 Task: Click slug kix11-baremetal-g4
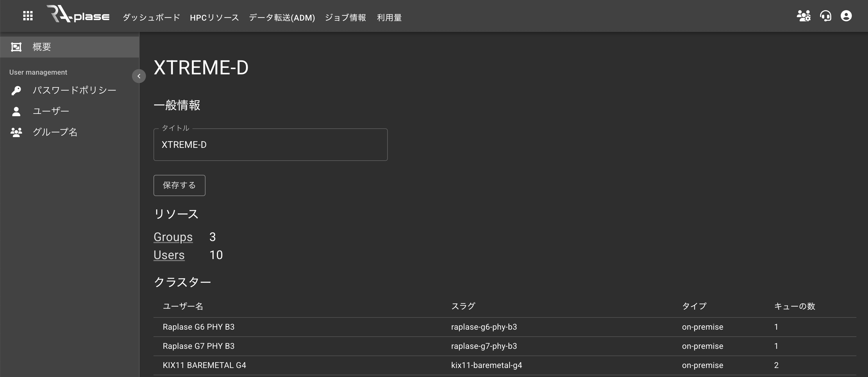click(x=487, y=365)
